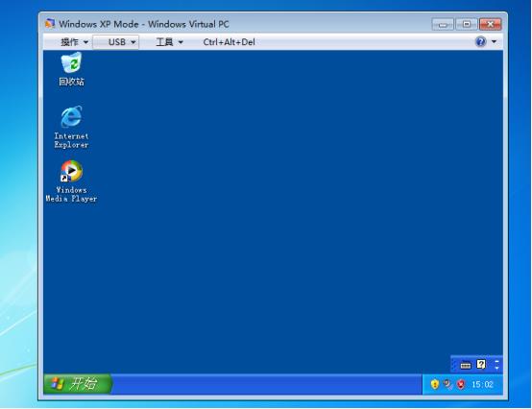Minimize the Windows XP Mode window
Image resolution: width=532 pixels, height=409 pixels.
tap(443, 24)
